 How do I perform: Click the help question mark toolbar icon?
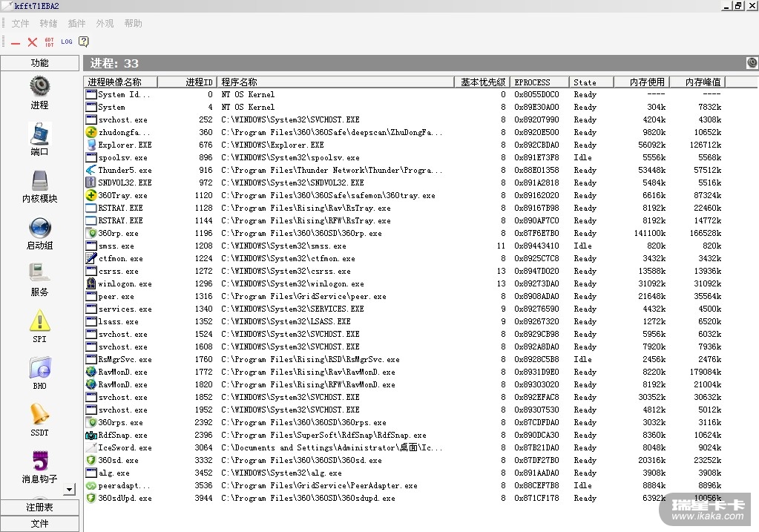pos(84,42)
